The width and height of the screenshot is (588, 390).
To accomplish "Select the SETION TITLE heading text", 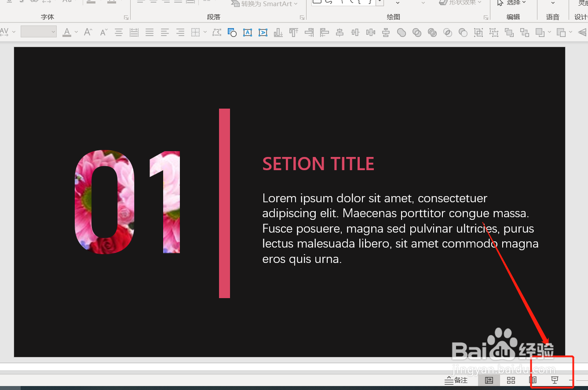I will 318,164.
